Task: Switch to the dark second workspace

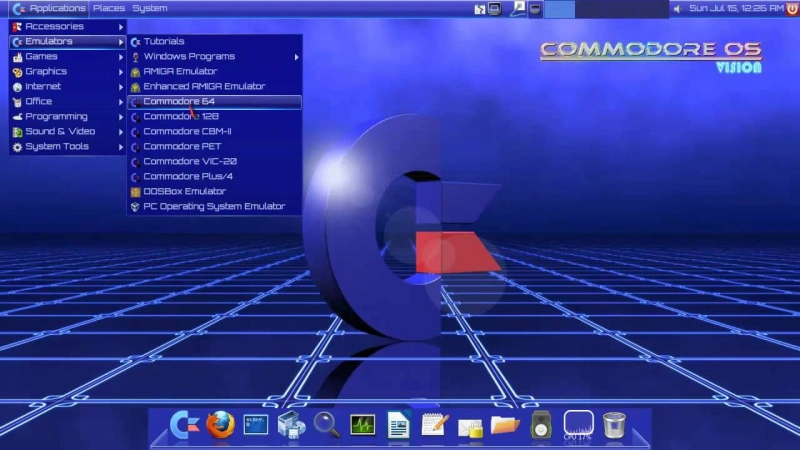Action: pyautogui.click(x=590, y=9)
